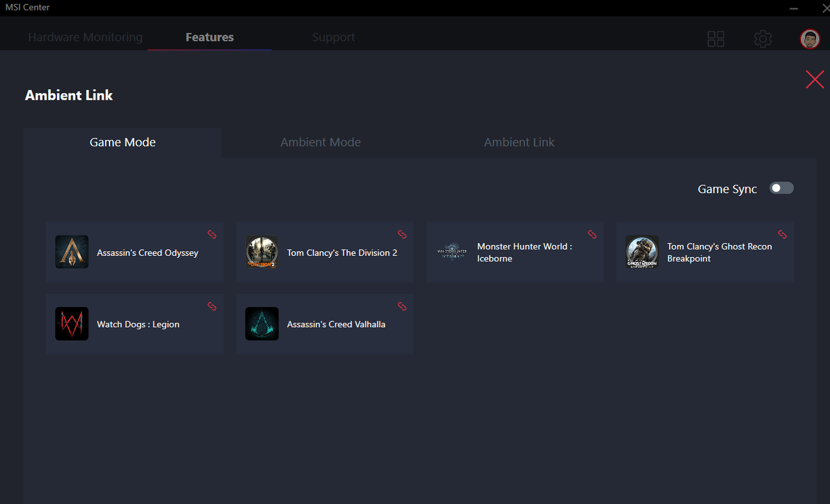Click the link icon on Watch Dogs Legion card
The height and width of the screenshot is (504, 830).
click(212, 306)
